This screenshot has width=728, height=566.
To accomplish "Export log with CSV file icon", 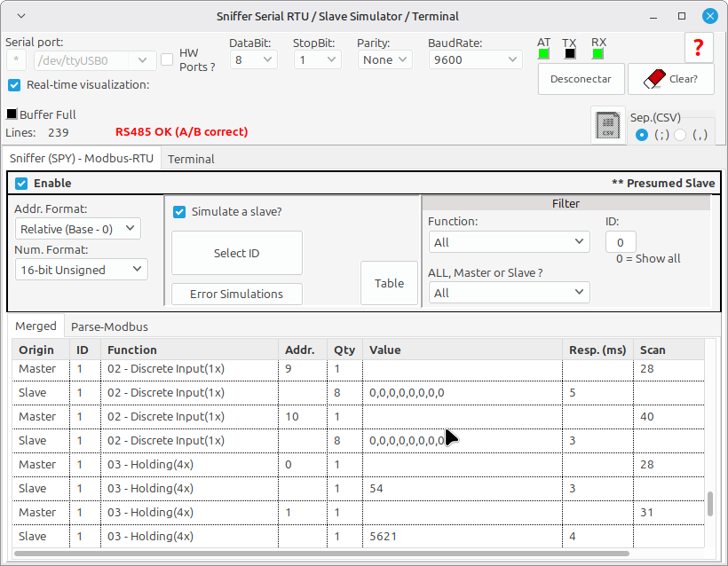I will (608, 125).
